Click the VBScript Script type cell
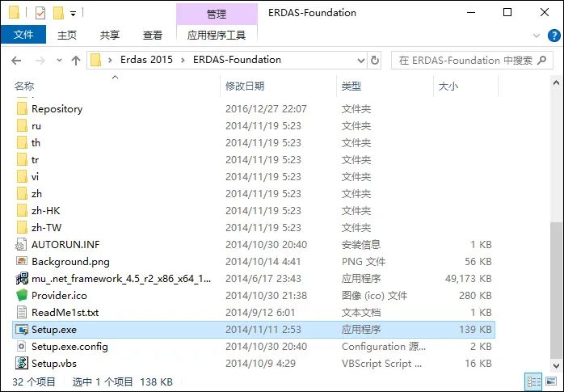The image size is (564, 392). (381, 363)
